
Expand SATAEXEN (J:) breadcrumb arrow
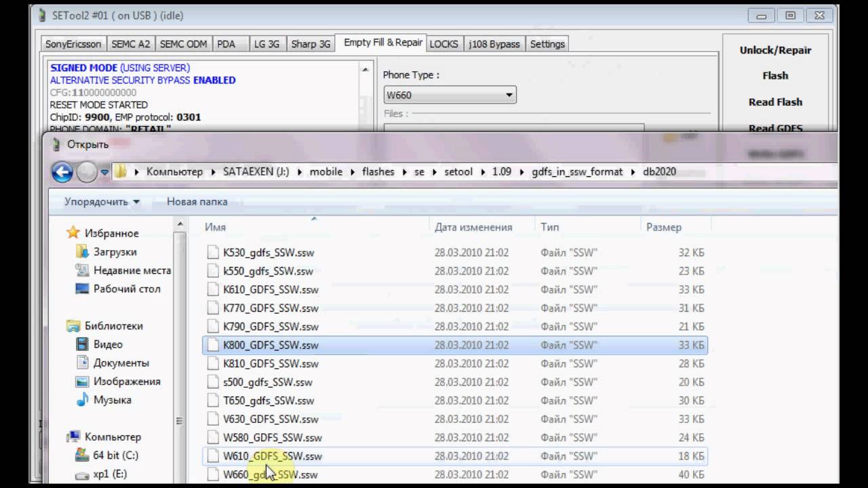pos(299,171)
